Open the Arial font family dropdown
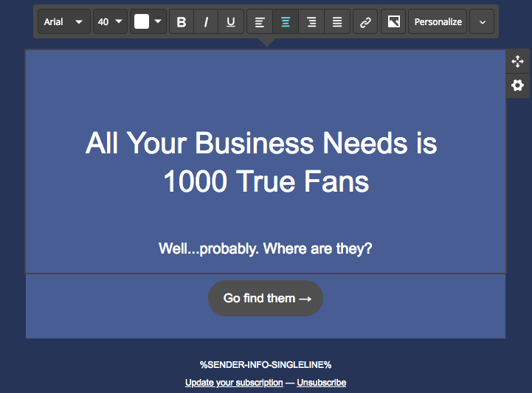The image size is (532, 393). 63,22
